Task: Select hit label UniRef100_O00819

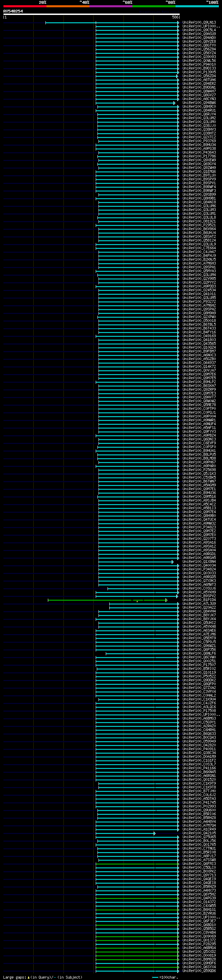Action: pos(199,955)
